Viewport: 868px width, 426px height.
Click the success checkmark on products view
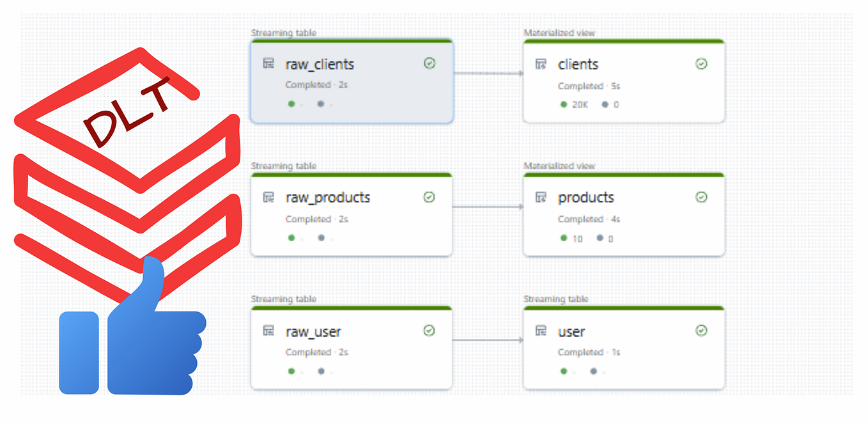click(x=701, y=197)
